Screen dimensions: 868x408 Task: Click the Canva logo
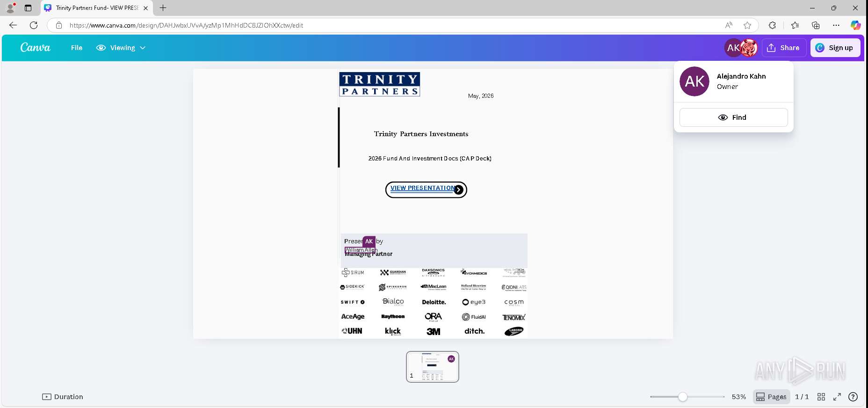36,48
